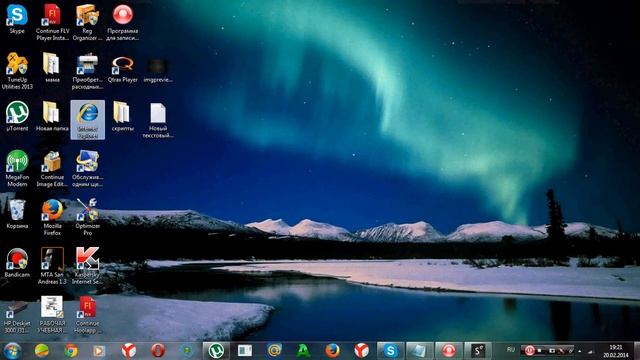This screenshot has height=360, width=640.
Task: Select the Новый текстовый document file
Action: pos(158,120)
